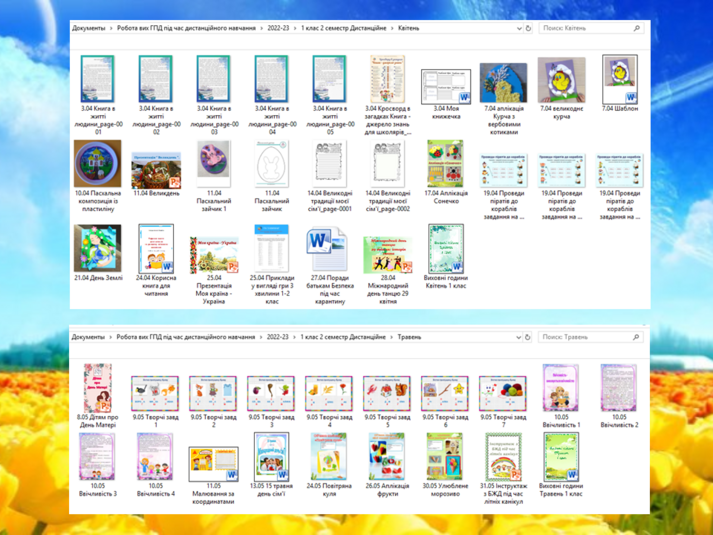Open file 3.04 Книга в житті людини_page-0003
This screenshot has width=713, height=535.
click(214, 95)
